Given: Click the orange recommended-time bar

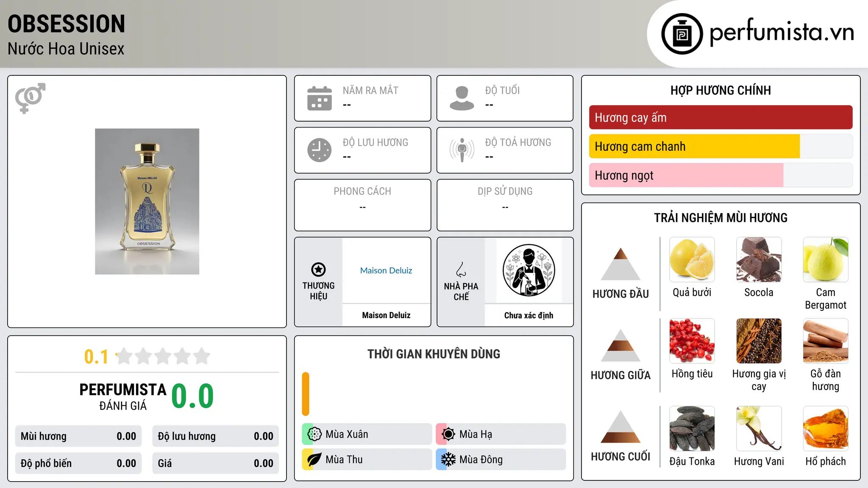Looking at the screenshot, I should point(306,394).
